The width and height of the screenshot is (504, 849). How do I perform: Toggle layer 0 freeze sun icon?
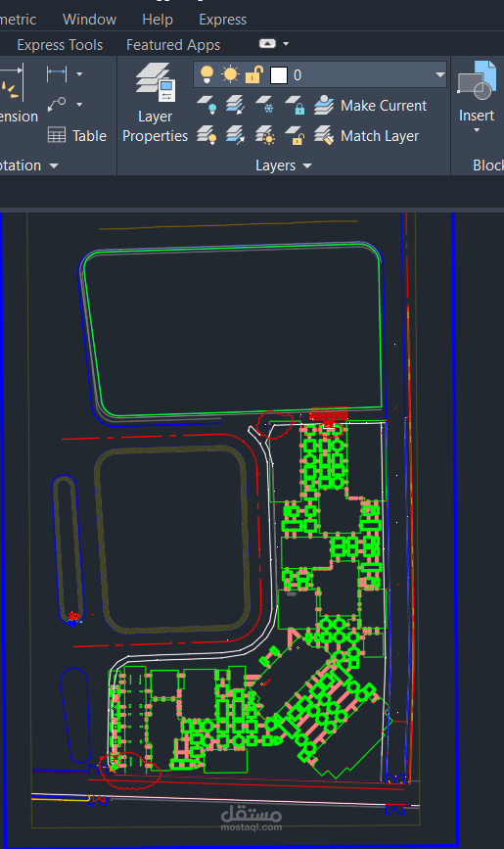point(230,74)
